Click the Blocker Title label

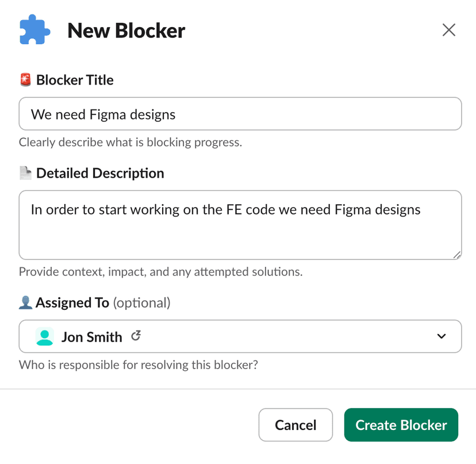[x=75, y=80]
